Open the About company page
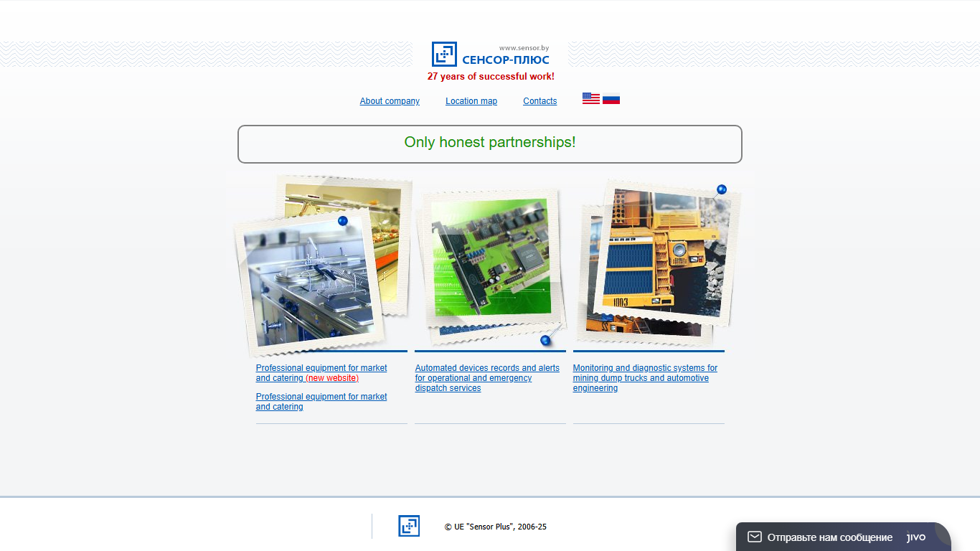 coord(390,101)
